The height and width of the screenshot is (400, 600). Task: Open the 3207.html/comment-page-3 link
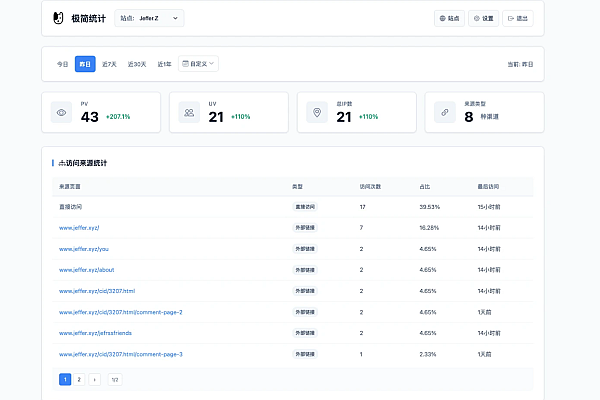121,354
